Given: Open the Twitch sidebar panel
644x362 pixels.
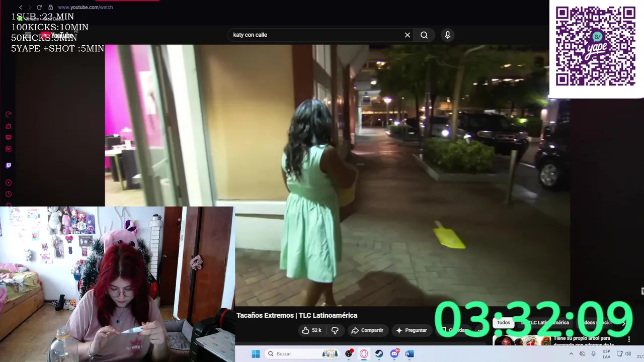Looking at the screenshot, I should (x=8, y=165).
